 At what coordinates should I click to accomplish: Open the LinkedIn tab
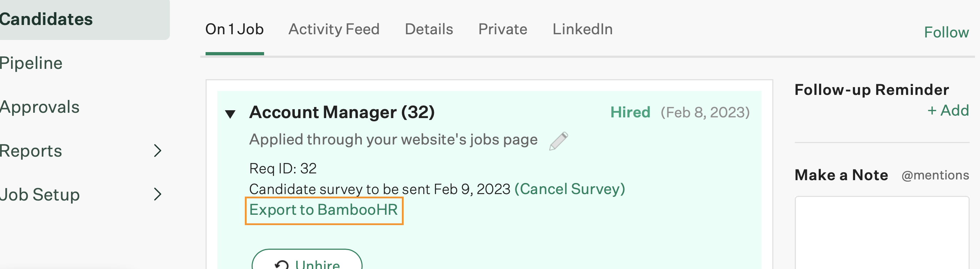pyautogui.click(x=583, y=29)
